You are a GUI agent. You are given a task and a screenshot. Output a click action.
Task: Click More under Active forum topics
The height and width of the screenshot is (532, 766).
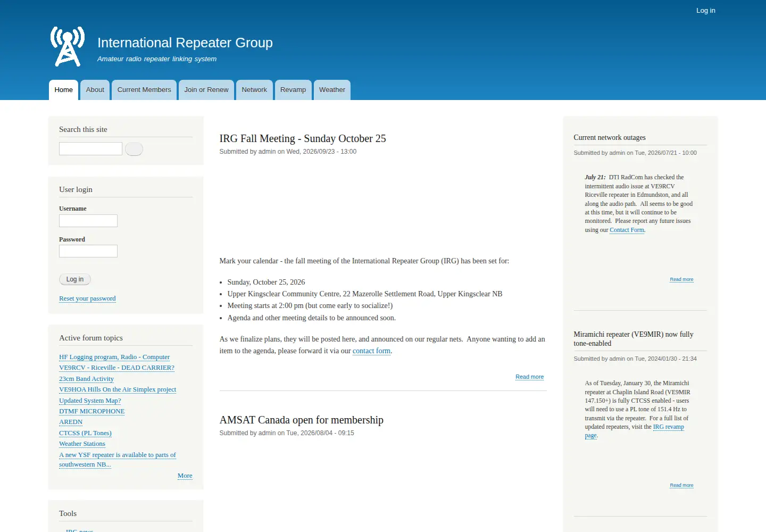(185, 476)
